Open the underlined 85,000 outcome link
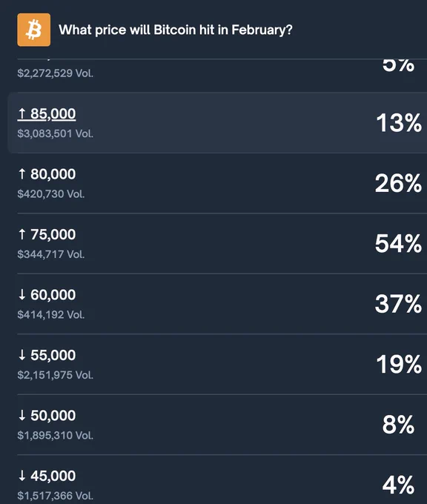 click(x=47, y=114)
